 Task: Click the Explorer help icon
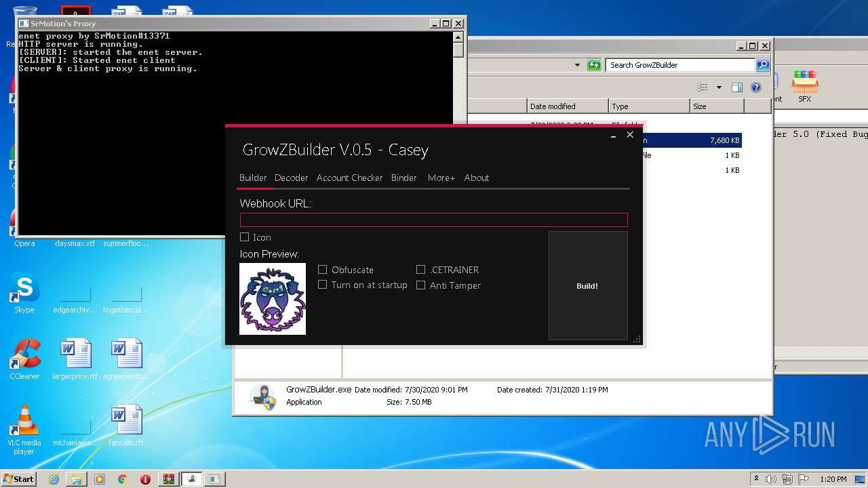(756, 87)
